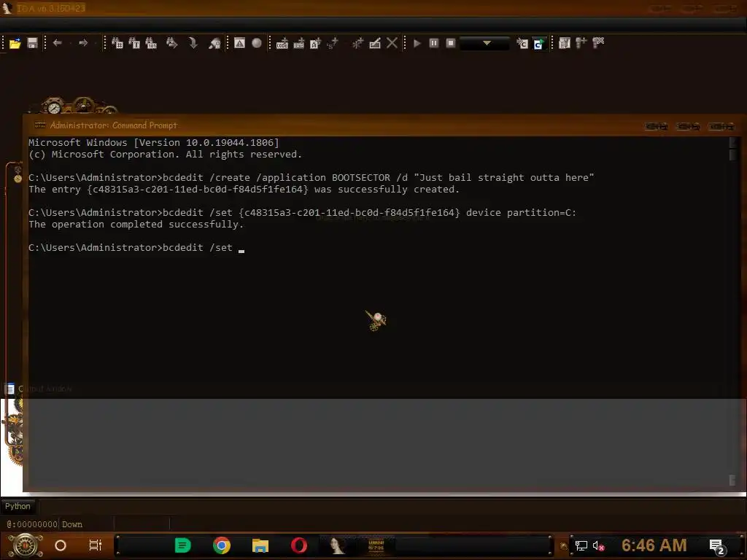This screenshot has width=747, height=560.
Task: Click the warning triangle toolbar icon
Action: (239, 43)
